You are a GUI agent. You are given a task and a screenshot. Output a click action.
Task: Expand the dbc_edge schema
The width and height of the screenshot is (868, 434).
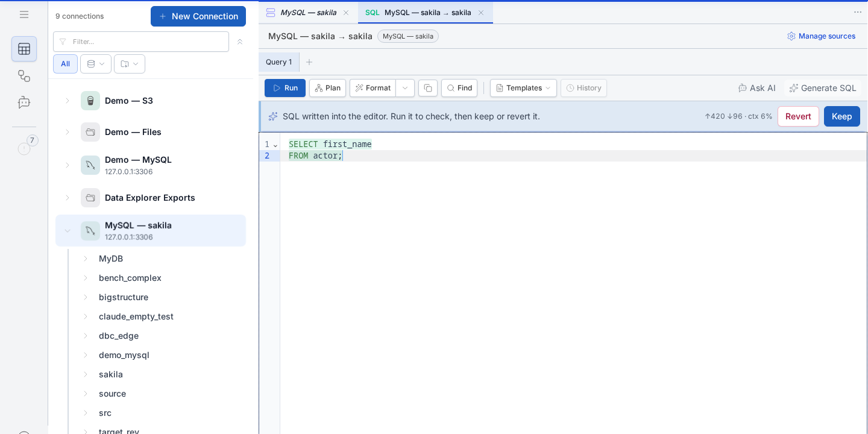tap(85, 336)
